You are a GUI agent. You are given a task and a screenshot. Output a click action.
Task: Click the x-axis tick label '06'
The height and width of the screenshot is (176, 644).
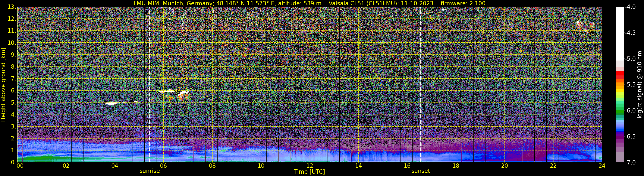tap(163, 166)
